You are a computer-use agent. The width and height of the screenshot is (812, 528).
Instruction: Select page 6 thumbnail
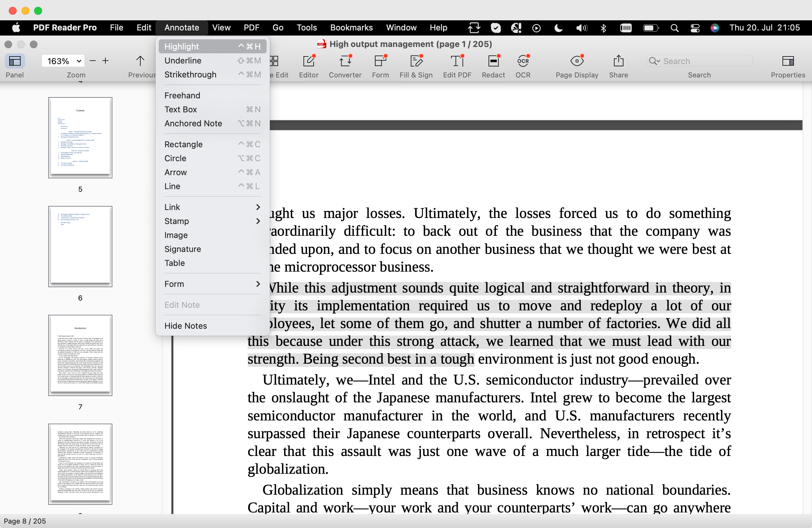(80, 246)
